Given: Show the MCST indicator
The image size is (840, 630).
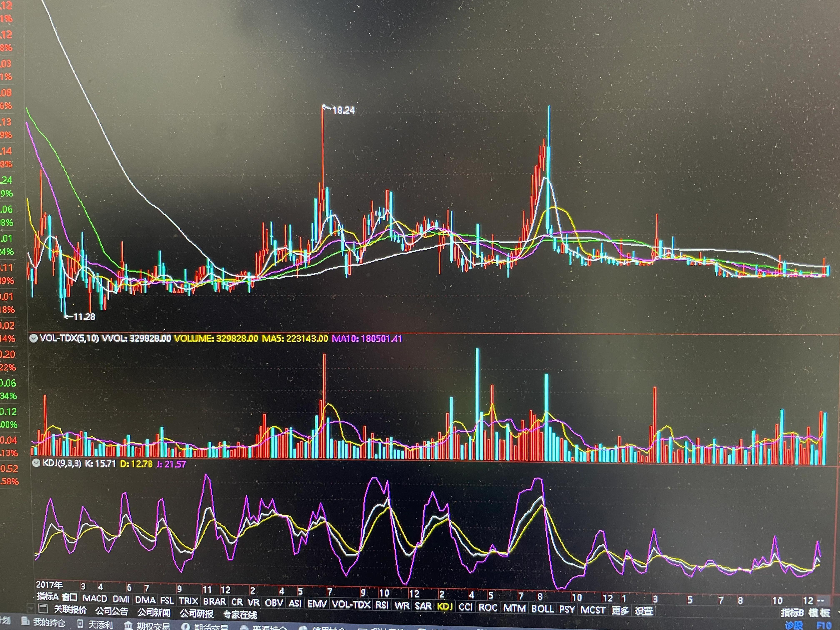Looking at the screenshot, I should tap(593, 610).
